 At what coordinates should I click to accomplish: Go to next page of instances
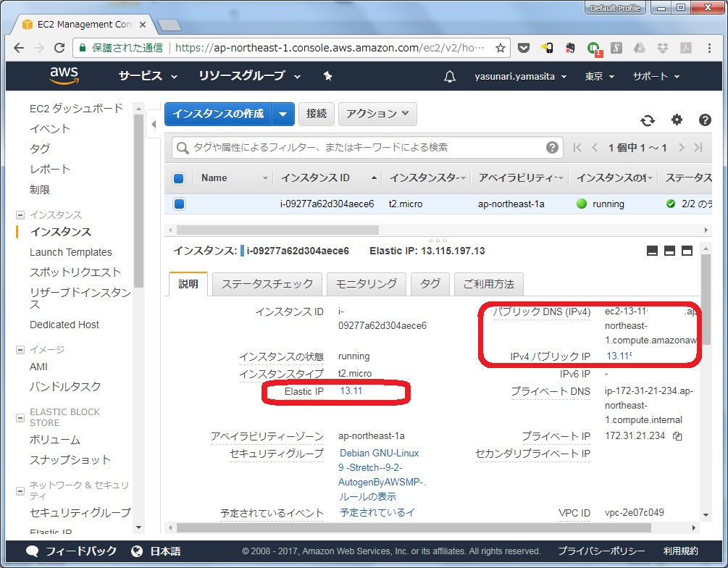pos(681,148)
